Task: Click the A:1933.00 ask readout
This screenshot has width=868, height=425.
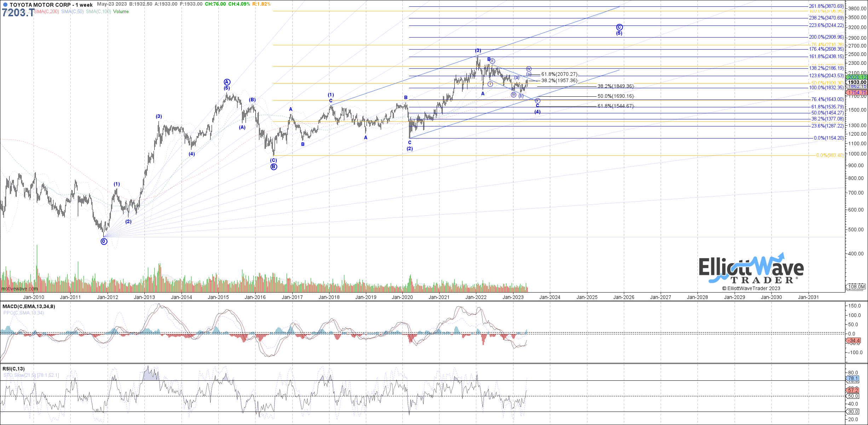Action: coord(166,4)
